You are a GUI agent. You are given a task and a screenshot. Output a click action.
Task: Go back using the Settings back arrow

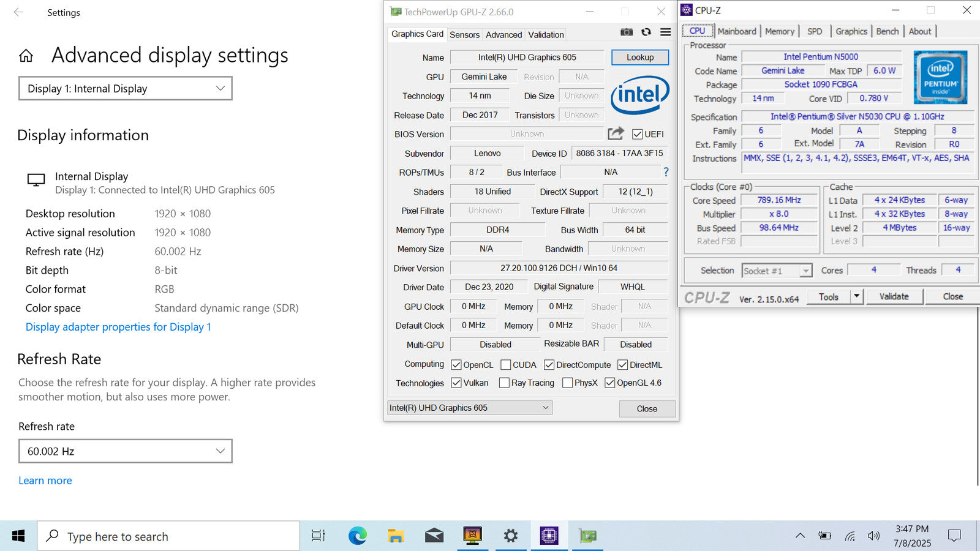tap(18, 12)
